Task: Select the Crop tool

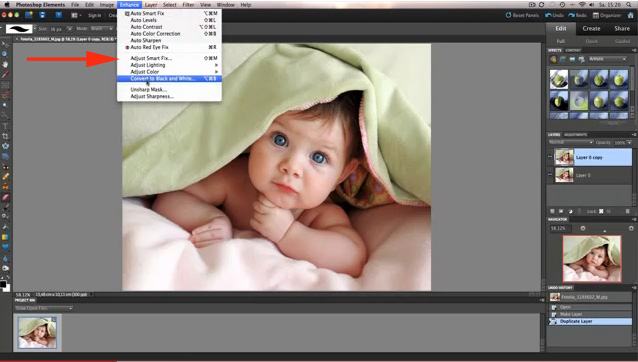Action: tap(5, 136)
